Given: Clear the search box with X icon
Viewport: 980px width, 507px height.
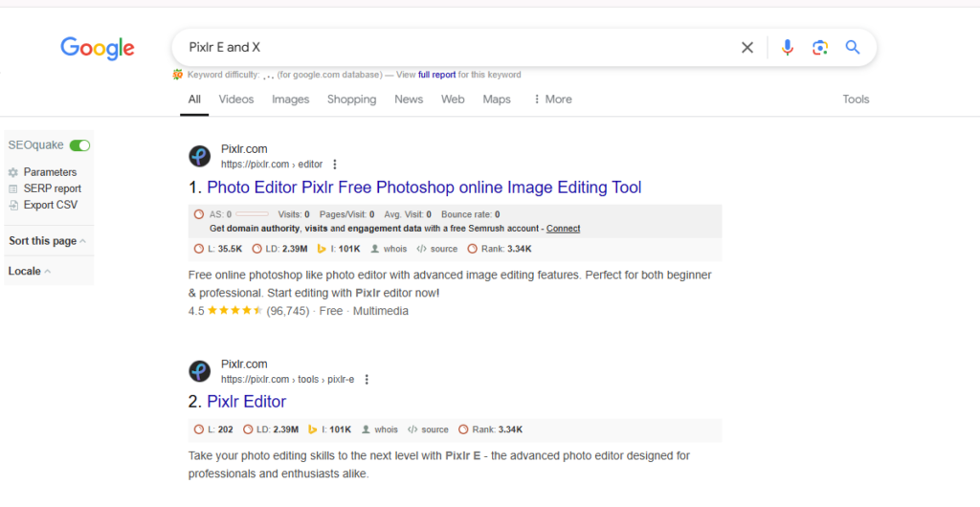Looking at the screenshot, I should coord(746,48).
